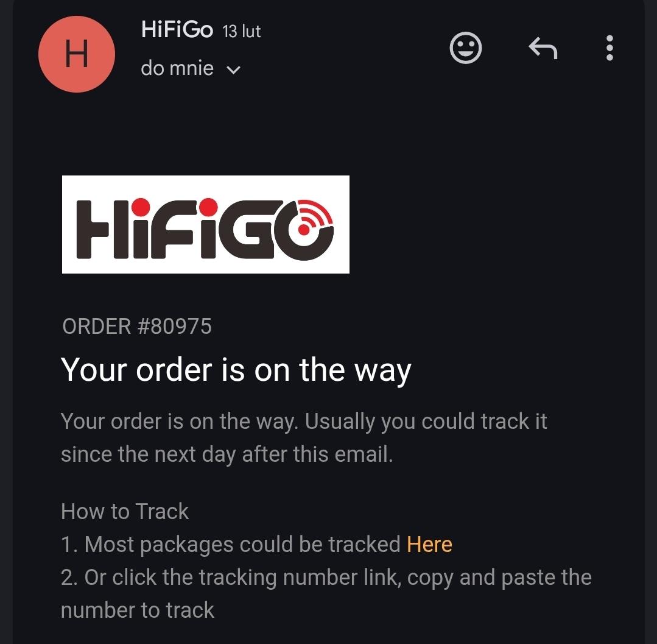Tap the red H sender avatar

[77, 54]
